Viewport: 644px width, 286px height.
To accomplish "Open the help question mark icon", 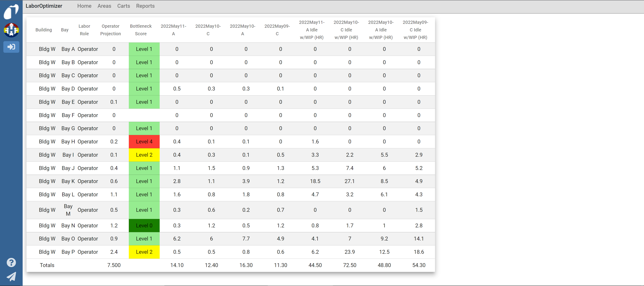I will pos(11,262).
